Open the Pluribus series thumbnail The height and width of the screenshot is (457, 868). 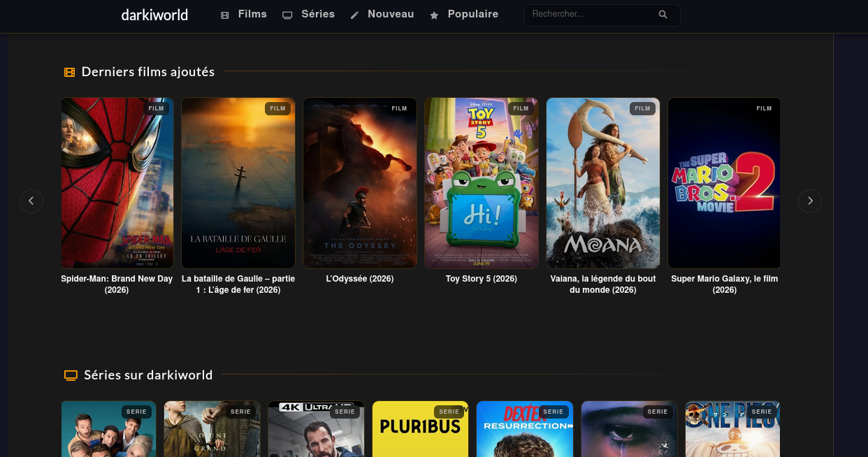click(420, 428)
